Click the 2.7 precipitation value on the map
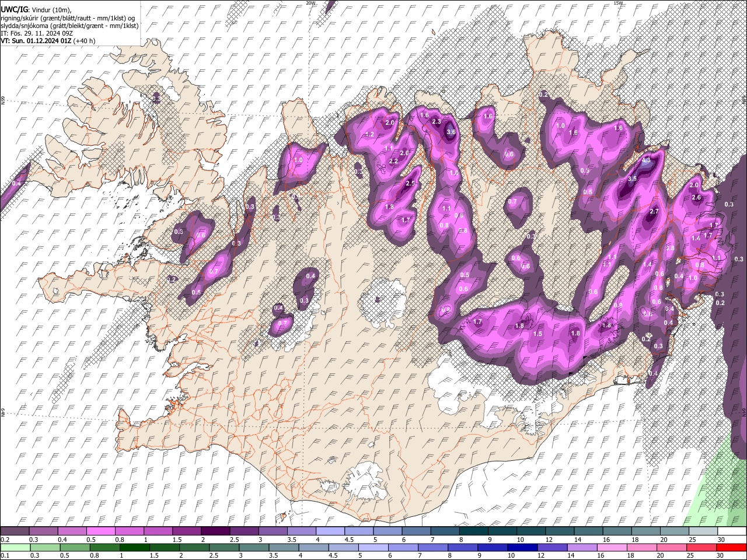Image resolution: width=747 pixels, height=560 pixels. point(654,211)
